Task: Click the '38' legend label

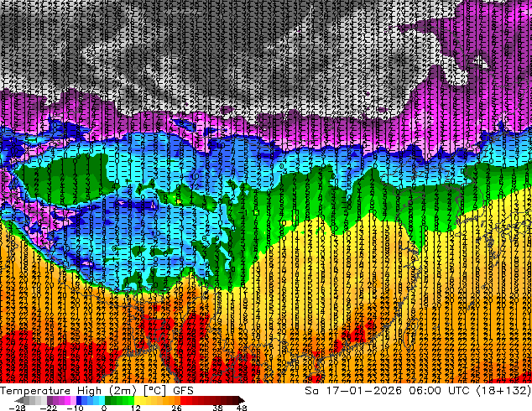Action: point(217,408)
